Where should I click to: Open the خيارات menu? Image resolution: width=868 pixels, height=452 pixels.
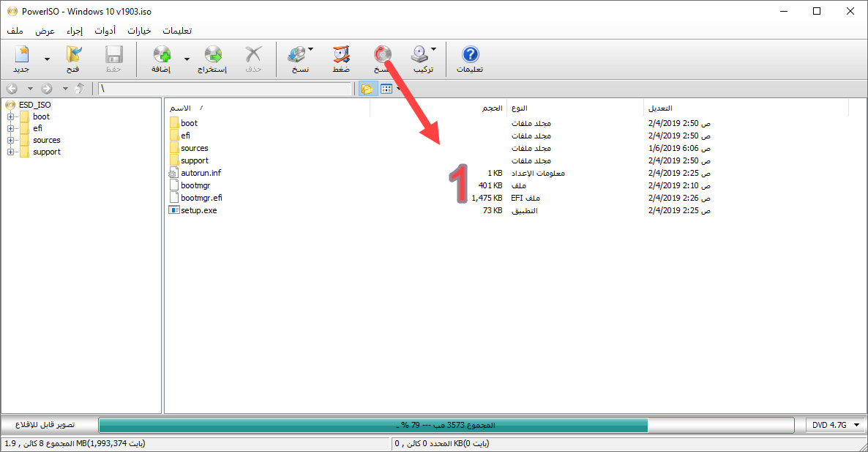coord(139,31)
